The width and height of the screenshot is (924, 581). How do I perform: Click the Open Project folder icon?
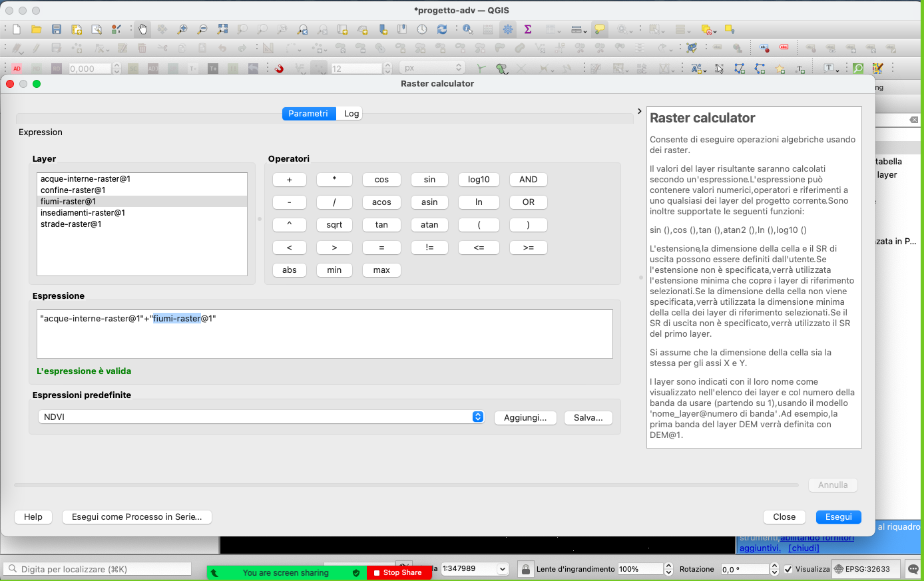(x=37, y=29)
